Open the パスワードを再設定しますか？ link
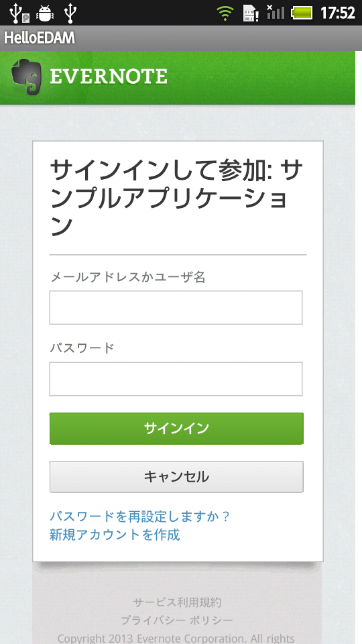This screenshot has height=644, width=362. pyautogui.click(x=139, y=517)
